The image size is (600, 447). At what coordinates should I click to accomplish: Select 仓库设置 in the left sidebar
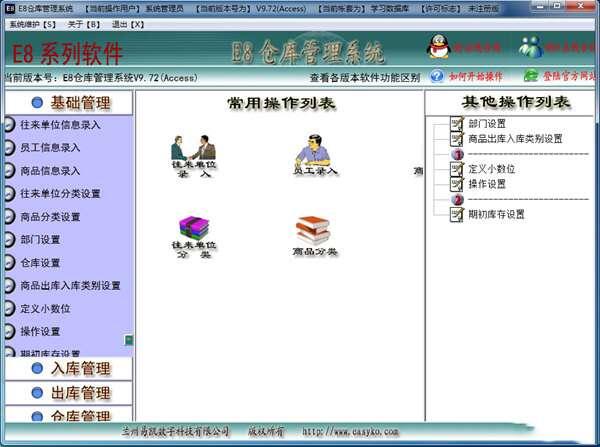tap(40, 263)
